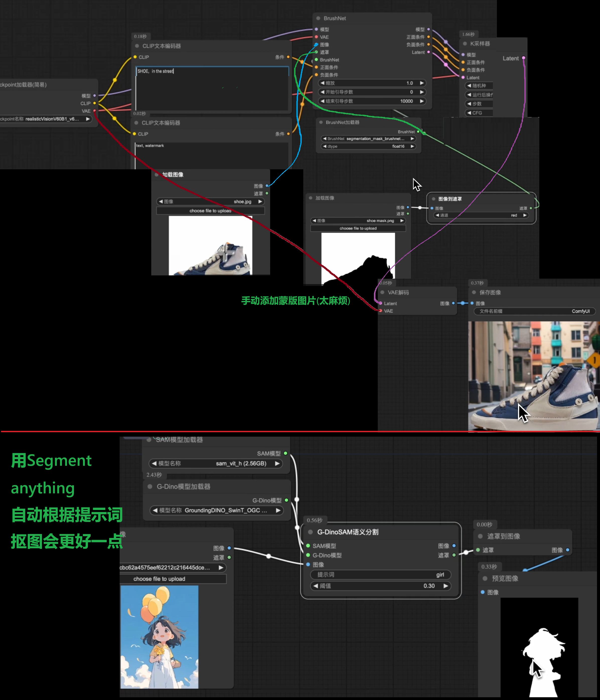The width and height of the screenshot is (600, 700).
Task: Click the VAE解码 图像 output socket
Action: point(453,303)
